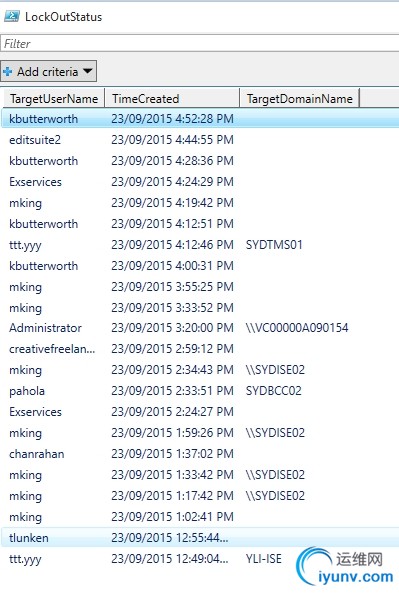
Task: Click \\SYDISE02 cell in 1:17:42 PM row
Action: pyautogui.click(x=275, y=495)
